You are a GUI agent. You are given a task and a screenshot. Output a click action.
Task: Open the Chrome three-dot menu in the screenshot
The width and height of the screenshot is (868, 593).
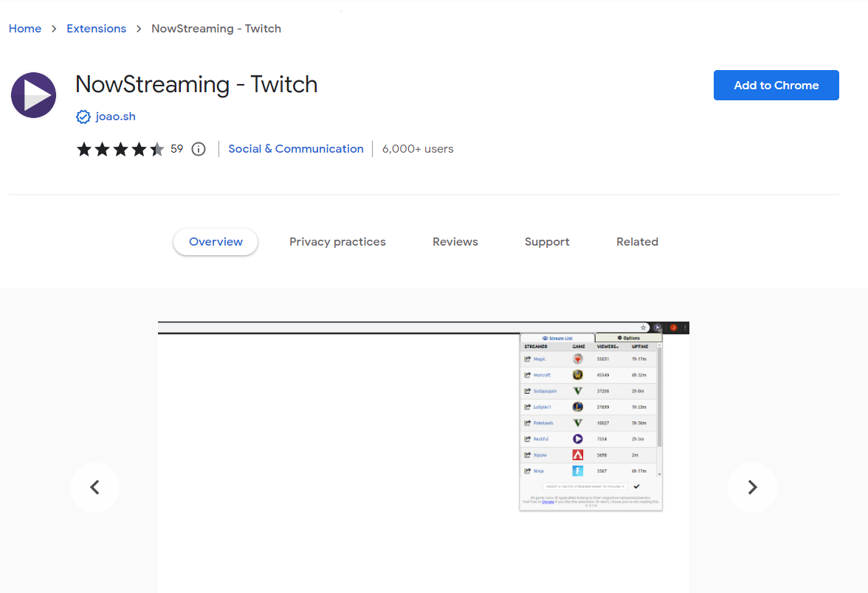pos(686,327)
